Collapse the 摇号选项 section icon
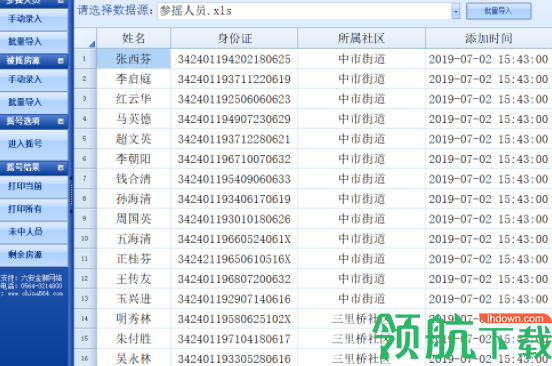The image size is (552, 366). [61, 121]
